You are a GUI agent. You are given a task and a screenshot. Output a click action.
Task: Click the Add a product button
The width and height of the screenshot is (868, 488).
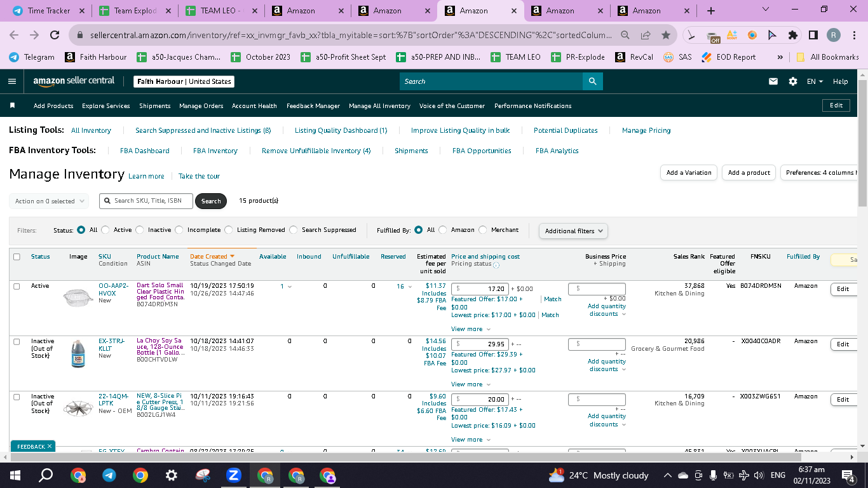click(749, 173)
